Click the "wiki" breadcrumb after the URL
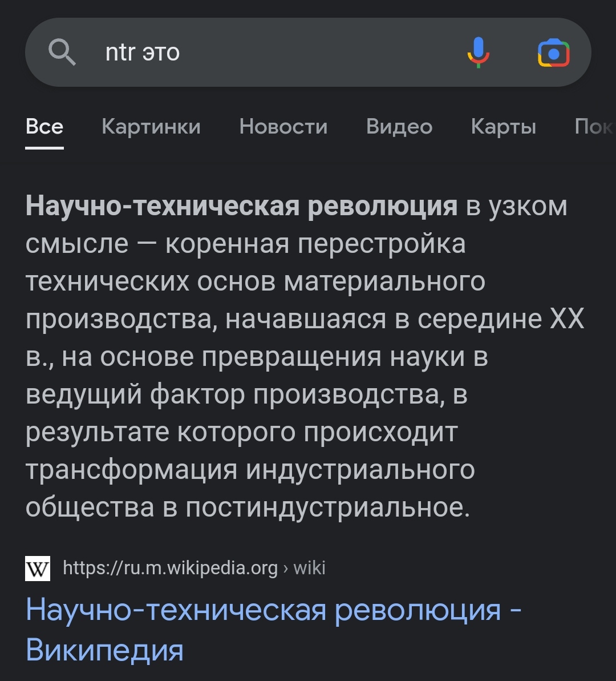Screen dimensions: 616x681 tap(309, 568)
